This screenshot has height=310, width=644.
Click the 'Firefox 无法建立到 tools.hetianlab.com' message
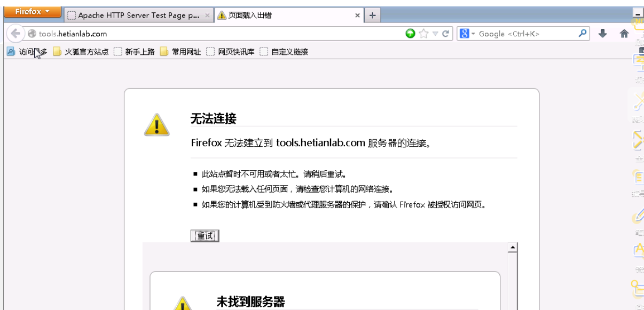[x=311, y=143]
